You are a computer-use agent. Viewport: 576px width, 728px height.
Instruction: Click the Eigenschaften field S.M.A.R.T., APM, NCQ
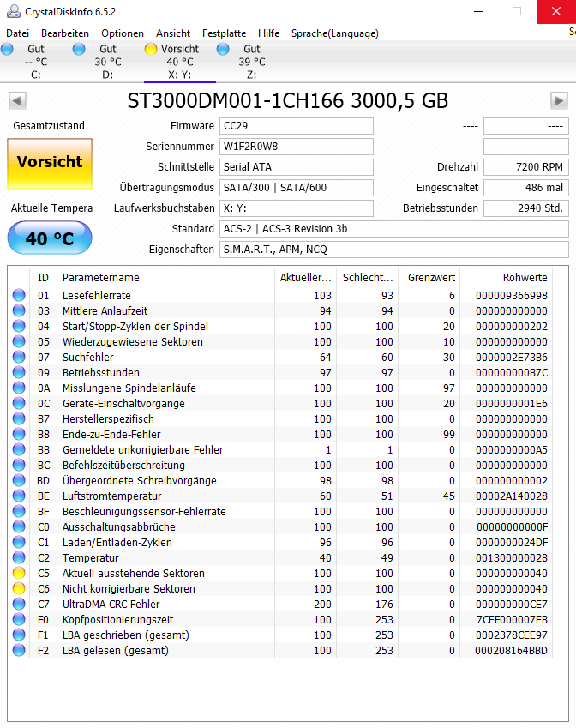click(x=394, y=250)
